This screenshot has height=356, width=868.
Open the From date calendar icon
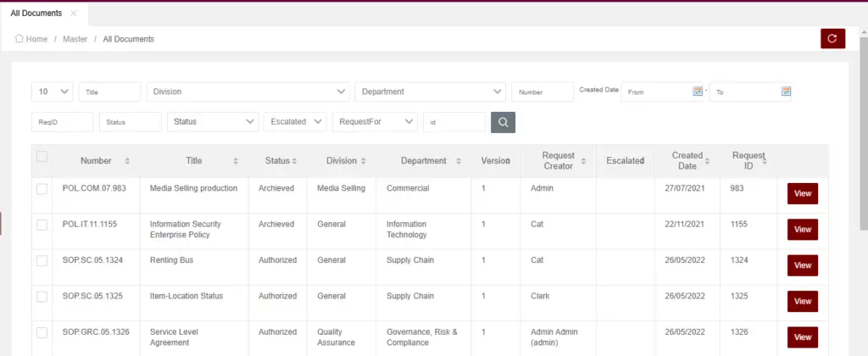coord(698,92)
